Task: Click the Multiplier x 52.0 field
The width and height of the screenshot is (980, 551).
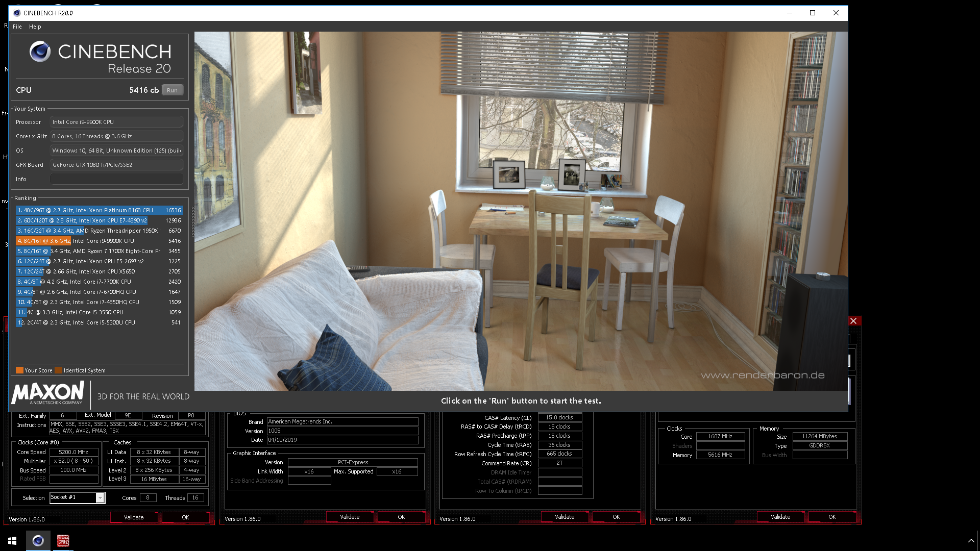Action: point(73,461)
